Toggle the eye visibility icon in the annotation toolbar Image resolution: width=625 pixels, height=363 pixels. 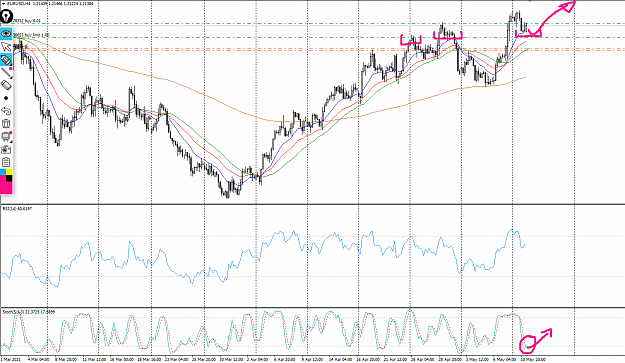pyautogui.click(x=6, y=34)
